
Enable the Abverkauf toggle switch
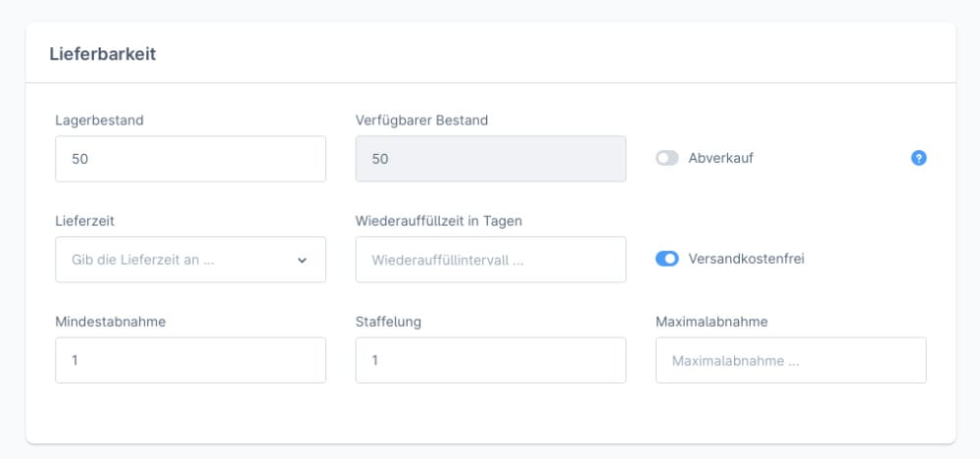pyautogui.click(x=667, y=158)
